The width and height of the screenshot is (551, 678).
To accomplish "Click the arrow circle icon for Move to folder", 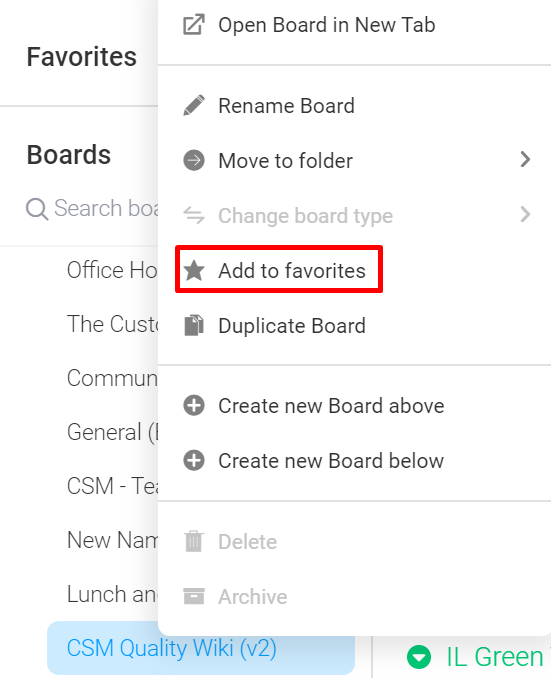I will [194, 160].
